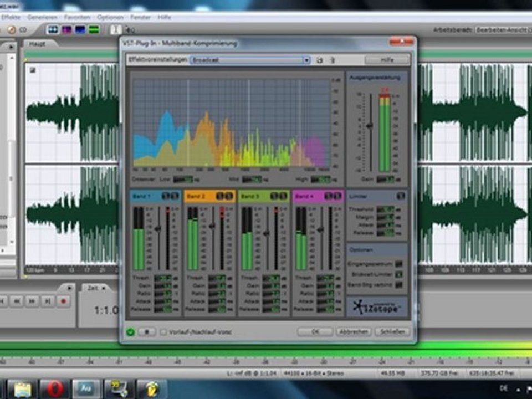Toggle the Brickwall-Limiter option

pyautogui.click(x=398, y=274)
